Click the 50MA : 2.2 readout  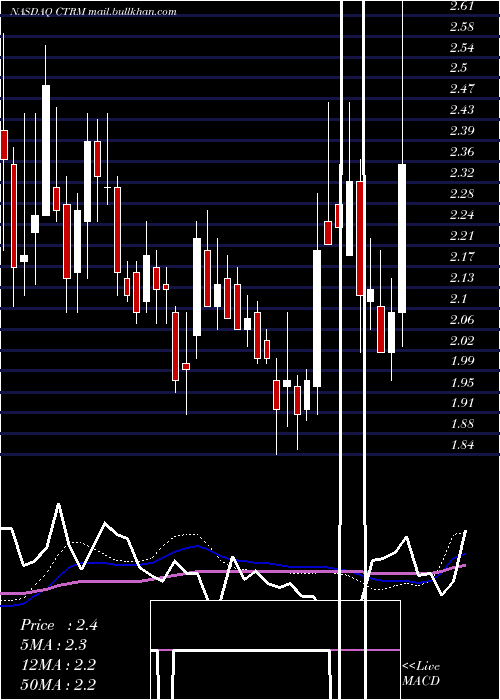[x=58, y=684]
